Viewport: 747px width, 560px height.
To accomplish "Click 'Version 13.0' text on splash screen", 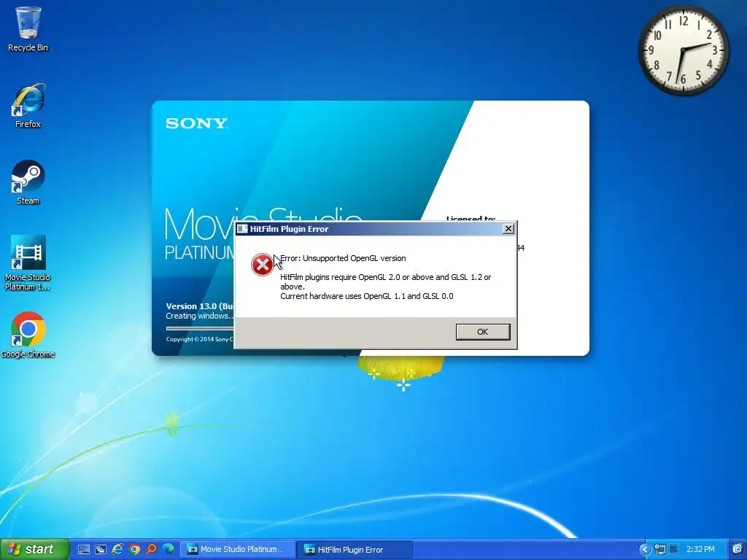I will [x=200, y=306].
